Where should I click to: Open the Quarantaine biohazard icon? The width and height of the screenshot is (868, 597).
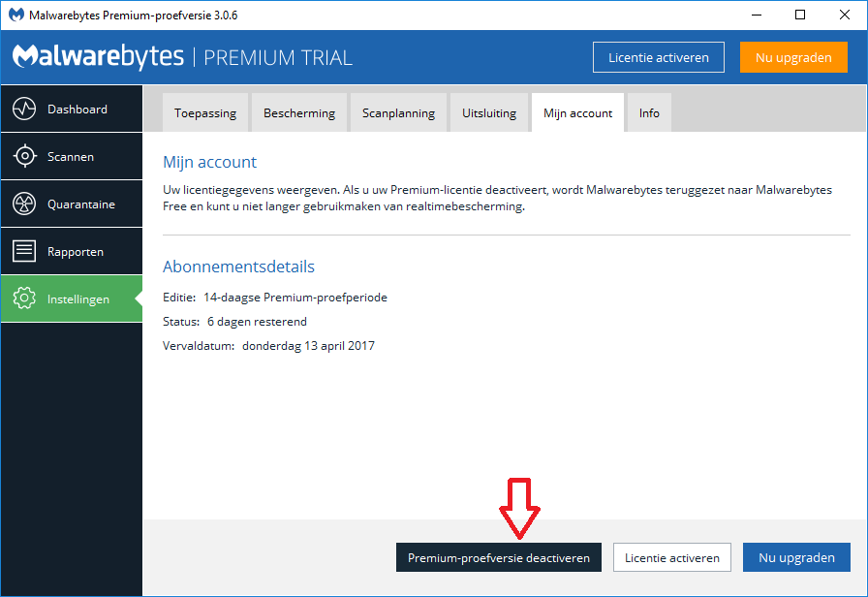click(24, 204)
